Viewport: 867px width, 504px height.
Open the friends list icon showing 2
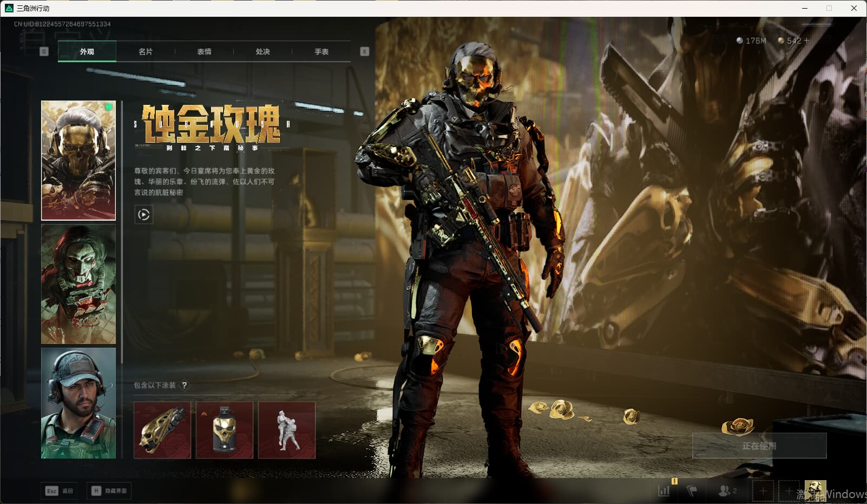[727, 490]
